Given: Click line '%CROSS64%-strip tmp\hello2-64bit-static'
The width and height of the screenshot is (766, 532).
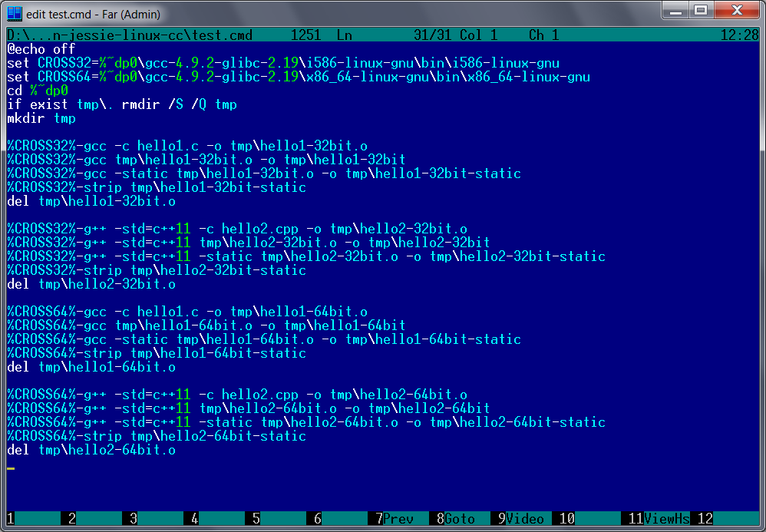Looking at the screenshot, I should 157,436.
